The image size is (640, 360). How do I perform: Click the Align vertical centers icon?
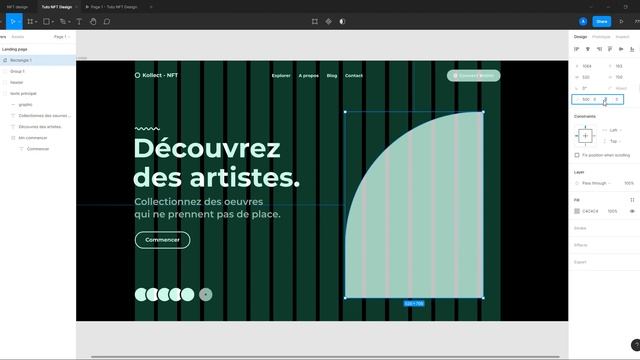pyautogui.click(x=621, y=49)
